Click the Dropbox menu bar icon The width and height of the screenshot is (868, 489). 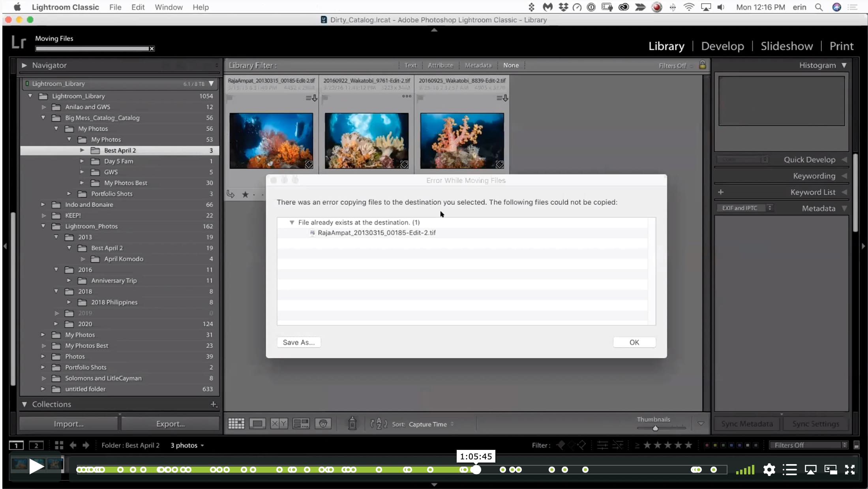coord(563,7)
